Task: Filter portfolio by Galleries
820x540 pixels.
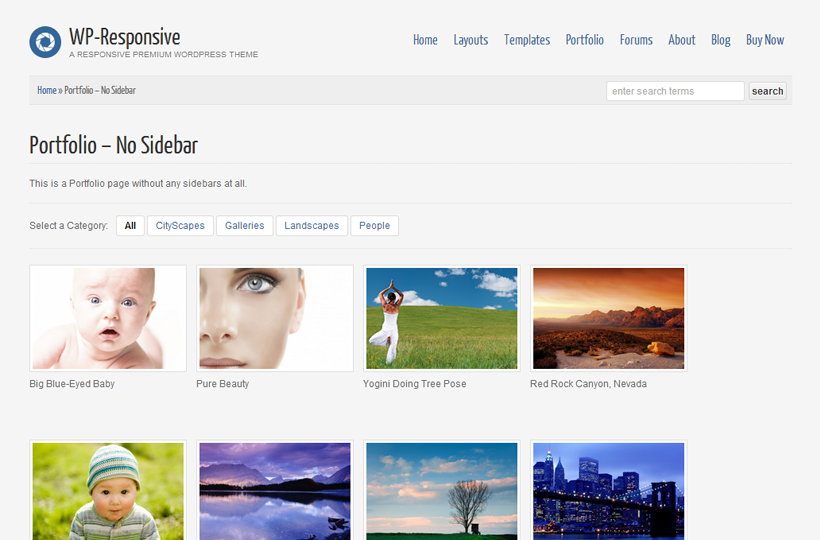Action: 244,225
